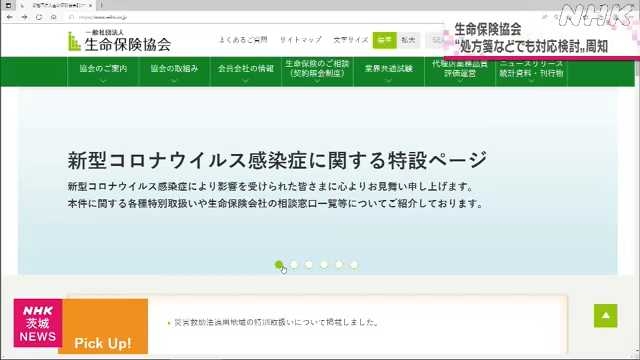Close the active browser tab
The image size is (640, 360).
pyautogui.click(x=90, y=5)
